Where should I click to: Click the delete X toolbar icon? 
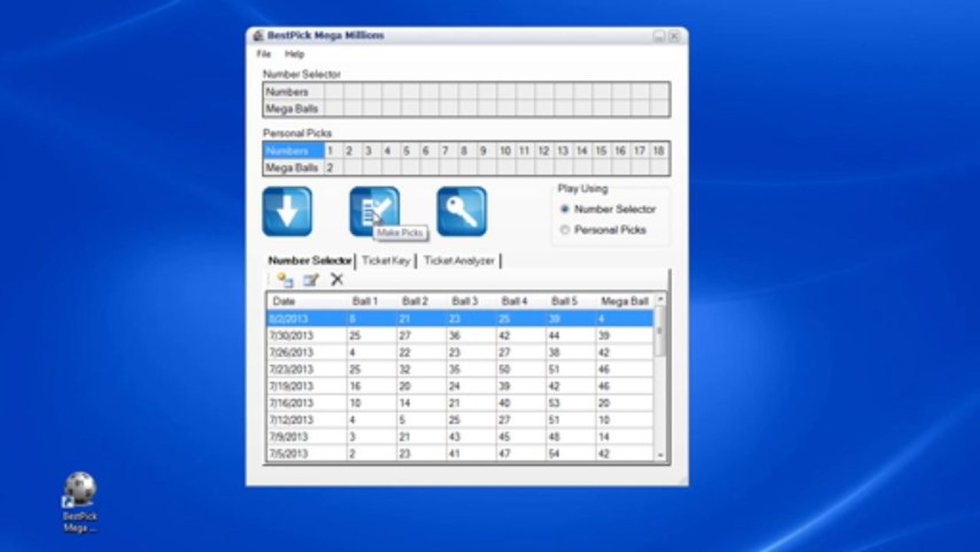(x=336, y=280)
